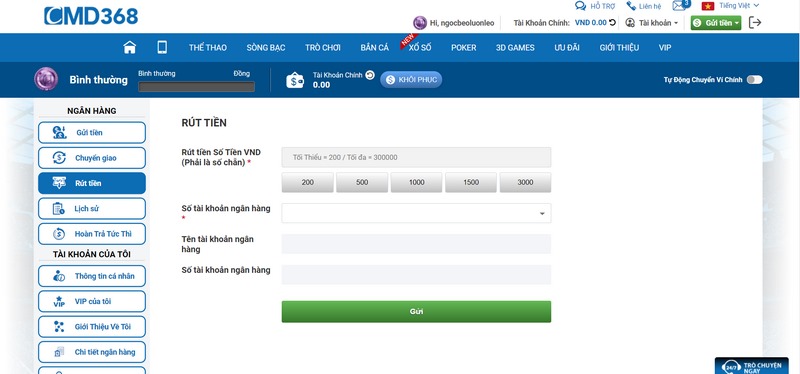800x374 pixels.
Task: Click the purple user avatar icon in header
Action: click(x=420, y=22)
